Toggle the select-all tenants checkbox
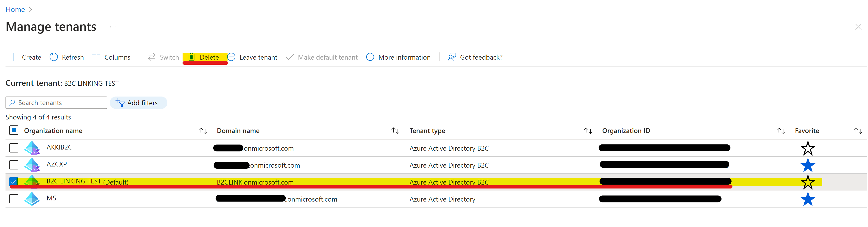The width and height of the screenshot is (868, 227). click(x=14, y=130)
